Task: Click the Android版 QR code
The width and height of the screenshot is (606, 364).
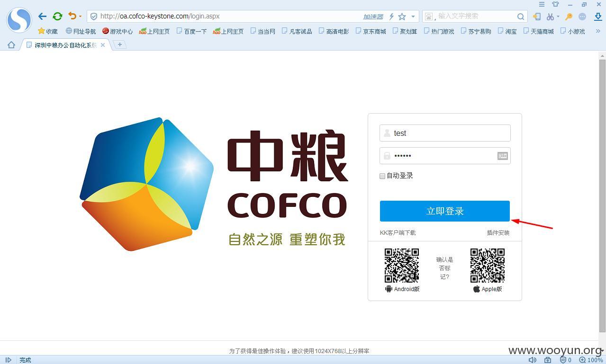Action: [402, 265]
